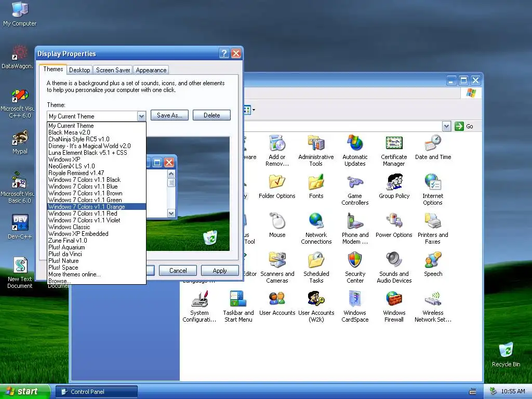Select the Control Panel taskbar button
The height and width of the screenshot is (399, 532).
(x=97, y=392)
